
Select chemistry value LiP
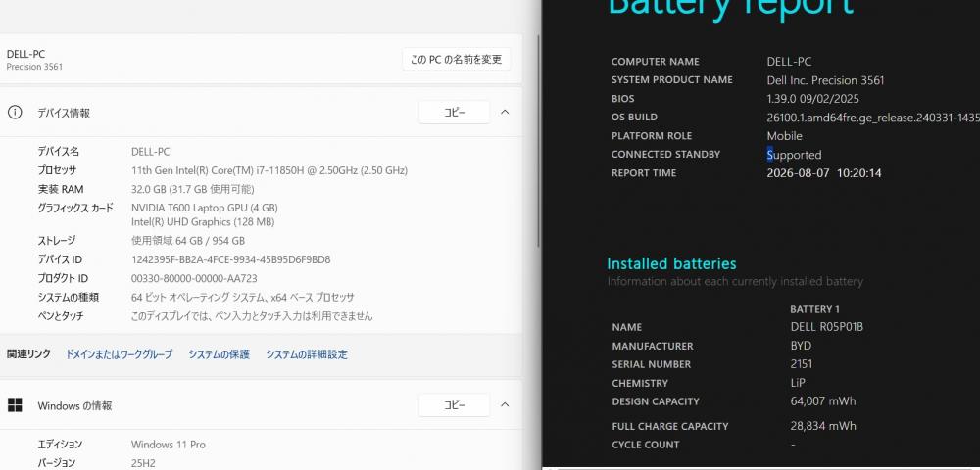click(x=798, y=383)
